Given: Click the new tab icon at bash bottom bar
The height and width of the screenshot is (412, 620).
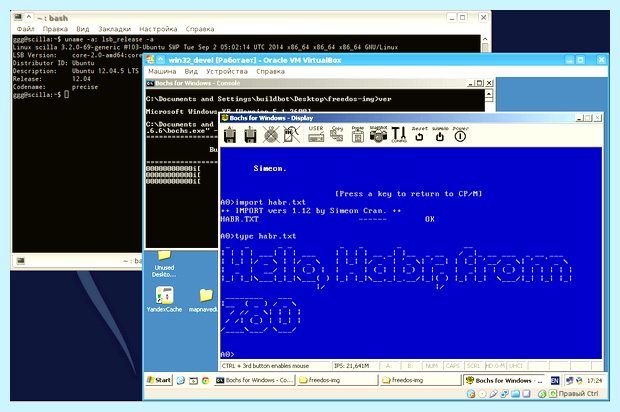Looking at the screenshot, I should pyautogui.click(x=21, y=261).
